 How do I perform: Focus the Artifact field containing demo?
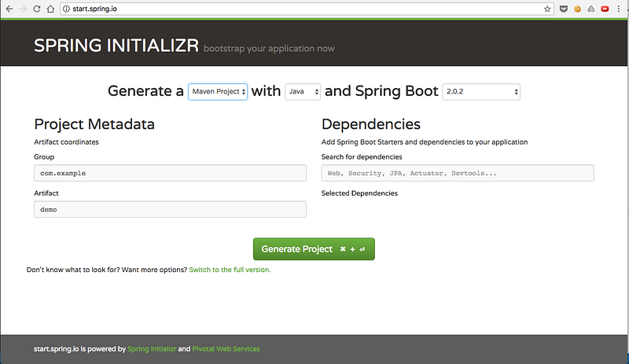tap(170, 209)
